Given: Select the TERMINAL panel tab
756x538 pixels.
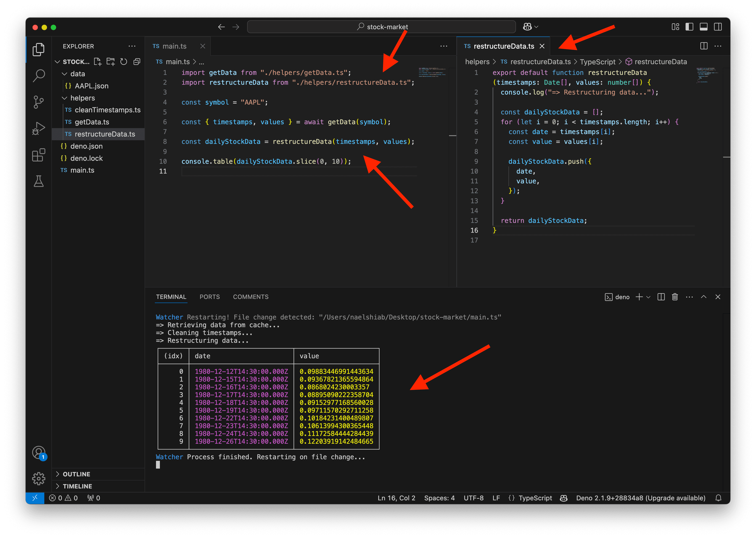Looking at the screenshot, I should [x=171, y=297].
